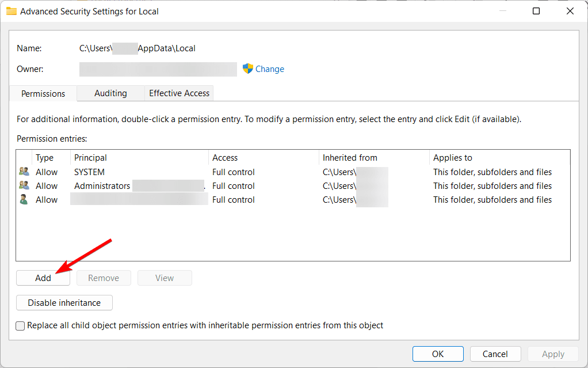588x368 pixels.
Task: Click the single-user icon in third entry
Action: click(x=24, y=199)
